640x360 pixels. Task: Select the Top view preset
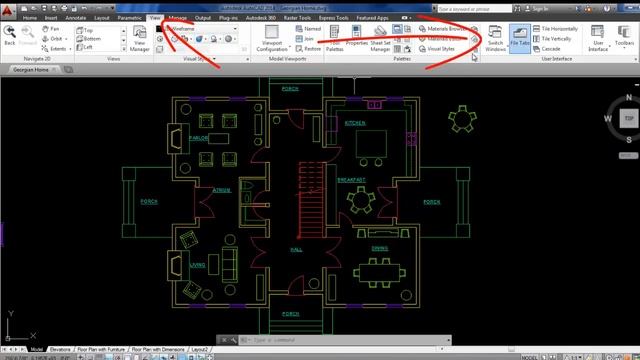point(84,30)
